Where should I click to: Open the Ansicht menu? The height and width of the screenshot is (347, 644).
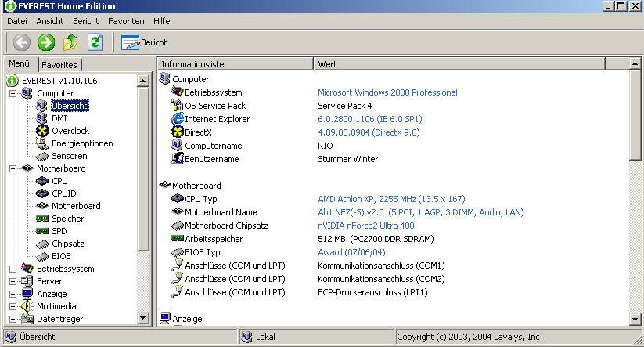point(50,21)
